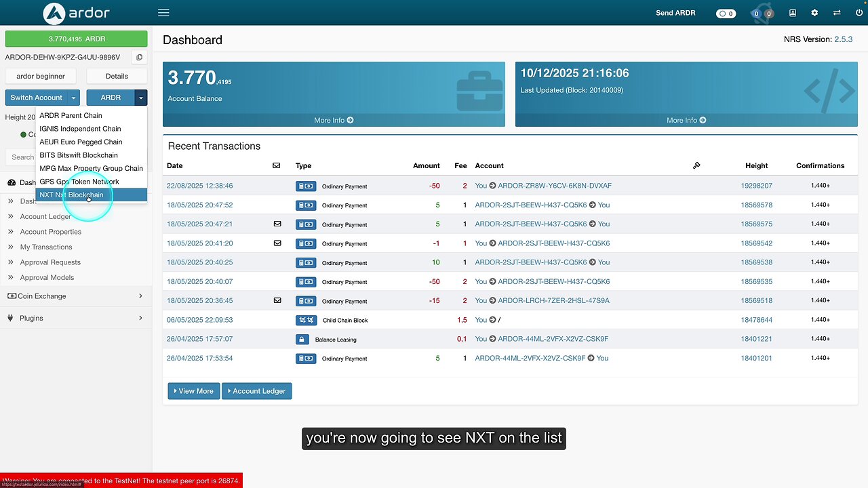This screenshot has height=488, width=868.
Task: Open transaction dated 22/08/2025 12:38:46
Action: 199,186
